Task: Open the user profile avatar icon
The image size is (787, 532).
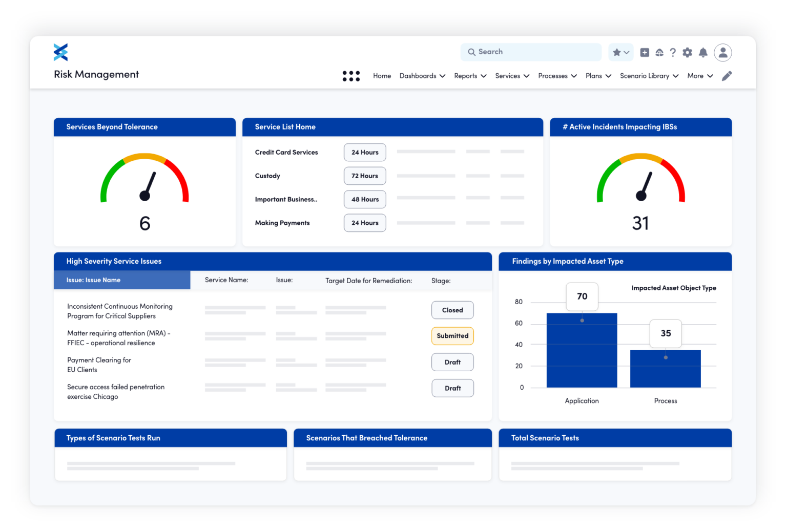Action: point(723,52)
